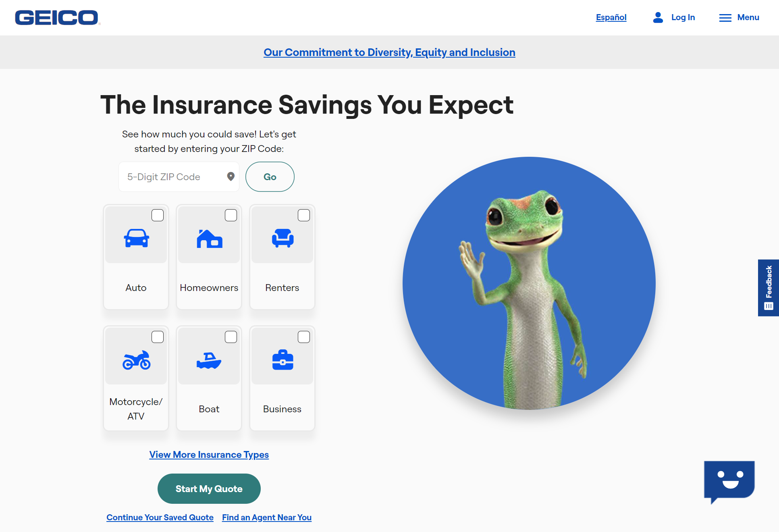This screenshot has height=532, width=779.
Task: Open View More Insurance Types expander
Action: tap(208, 455)
